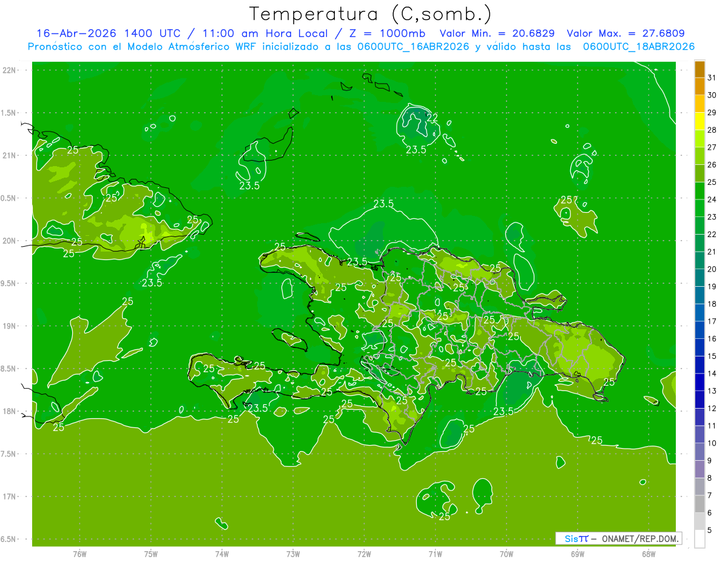Click the orange 31 color swatch in legend

pyautogui.click(x=699, y=70)
